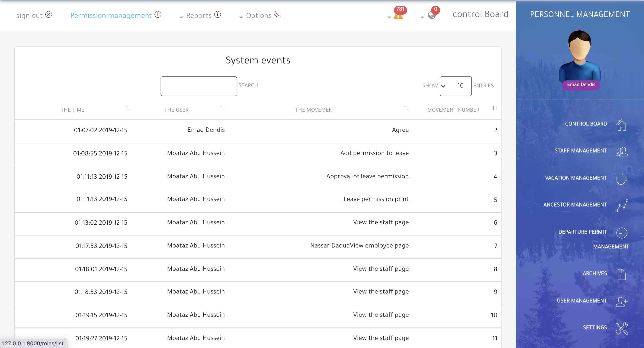Focus the system events search field

(x=199, y=86)
